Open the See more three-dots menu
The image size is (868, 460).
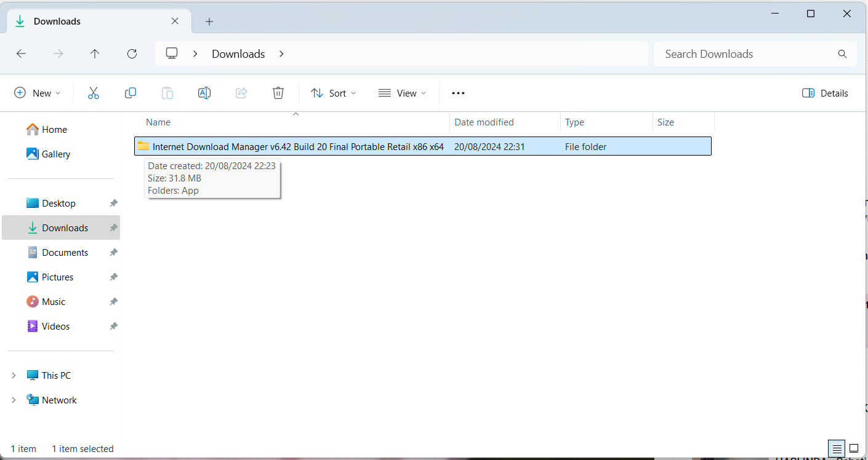[458, 93]
